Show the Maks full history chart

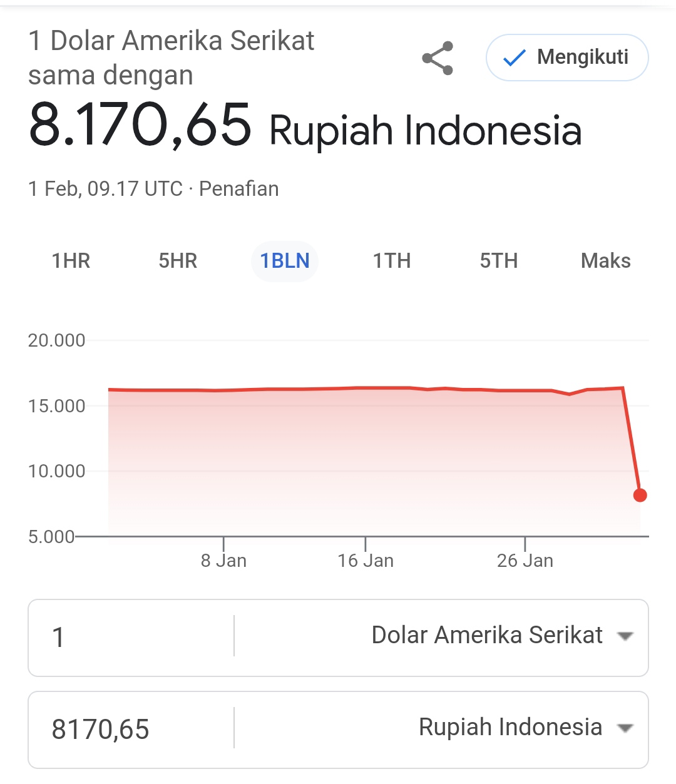[x=605, y=260]
